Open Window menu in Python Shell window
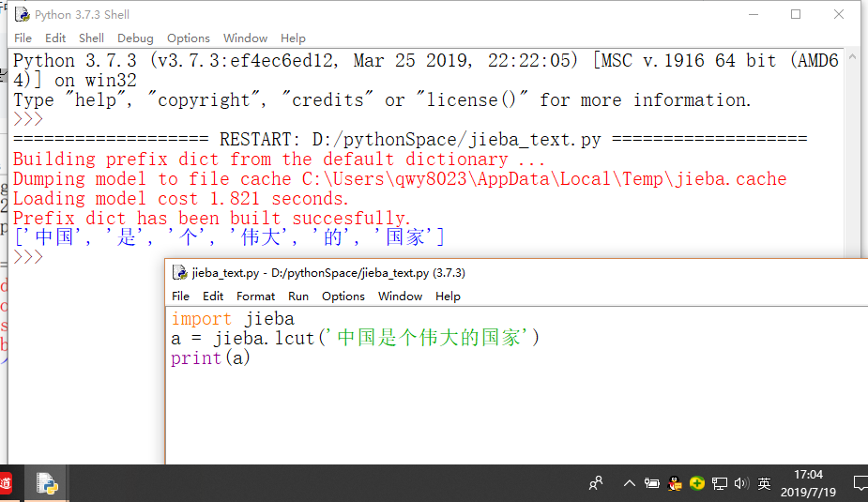This screenshot has height=502, width=868. (x=245, y=38)
